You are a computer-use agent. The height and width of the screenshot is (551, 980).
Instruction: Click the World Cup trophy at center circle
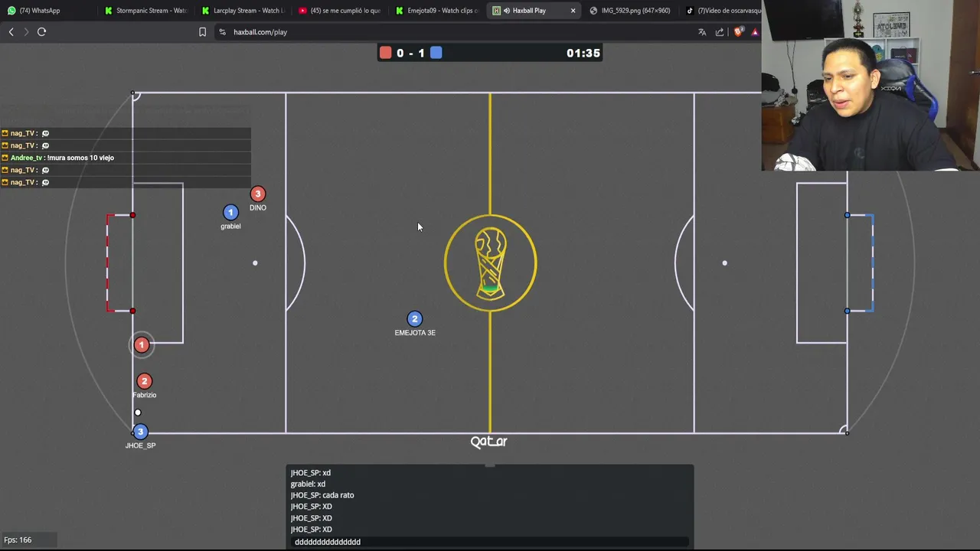(x=490, y=264)
